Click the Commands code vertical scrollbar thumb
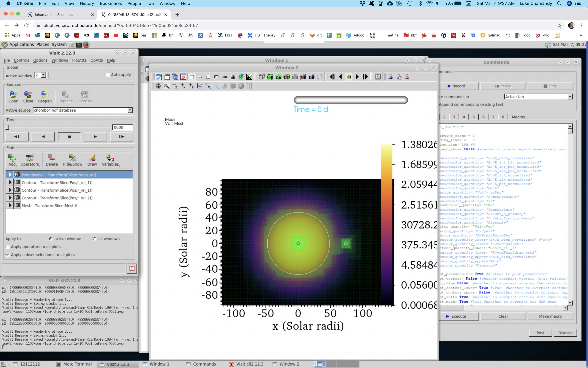Viewport: 588px width, 368px height. click(x=570, y=131)
